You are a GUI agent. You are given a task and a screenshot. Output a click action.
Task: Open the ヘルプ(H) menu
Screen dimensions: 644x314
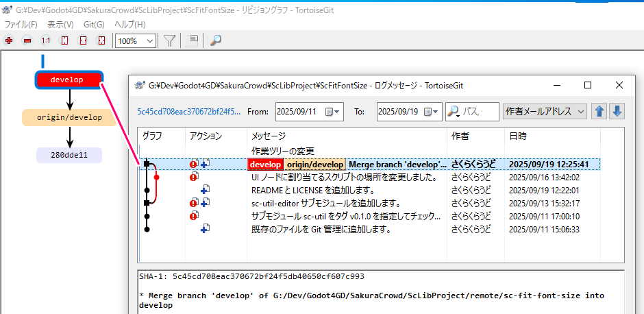pos(129,24)
